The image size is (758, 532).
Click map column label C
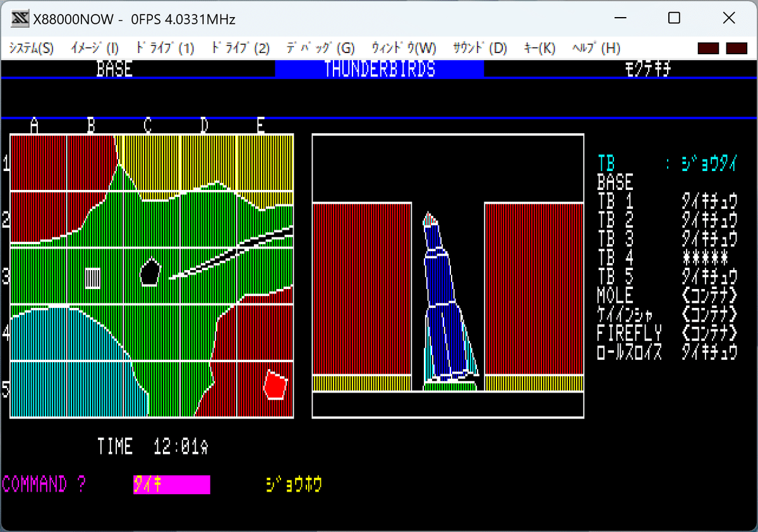tap(148, 126)
